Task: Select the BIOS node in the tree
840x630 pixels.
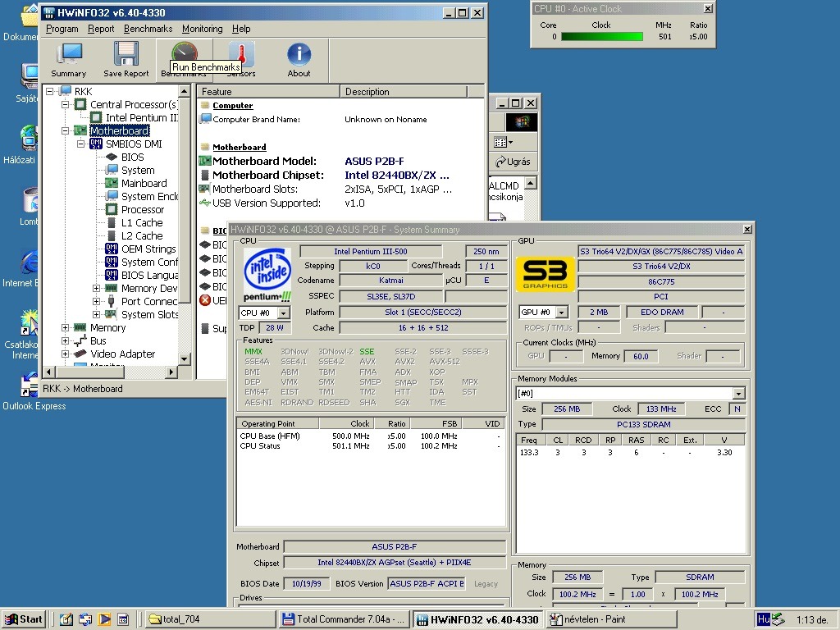Action: [132, 157]
